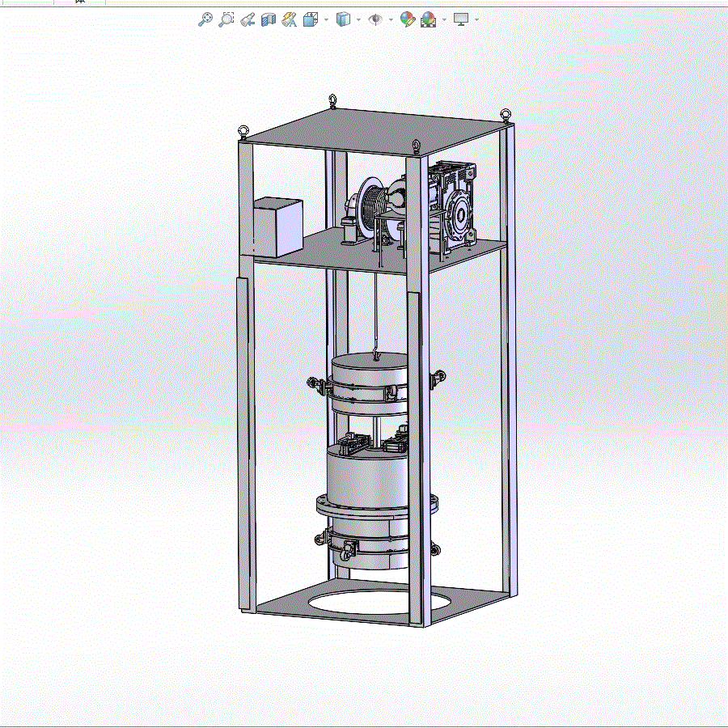Expand the Display Style dropdown arrow
Image resolution: width=728 pixels, height=728 pixels.
[358, 20]
